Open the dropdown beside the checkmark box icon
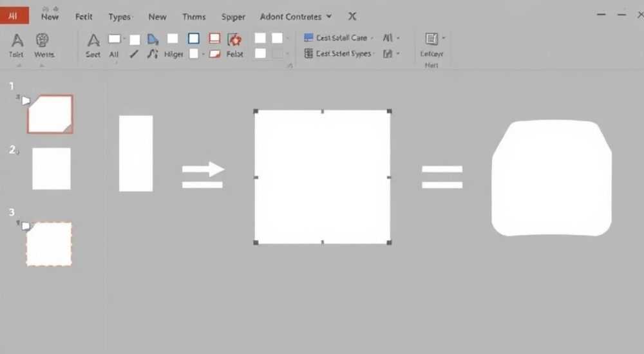This screenshot has width=644, height=354. click(x=398, y=54)
